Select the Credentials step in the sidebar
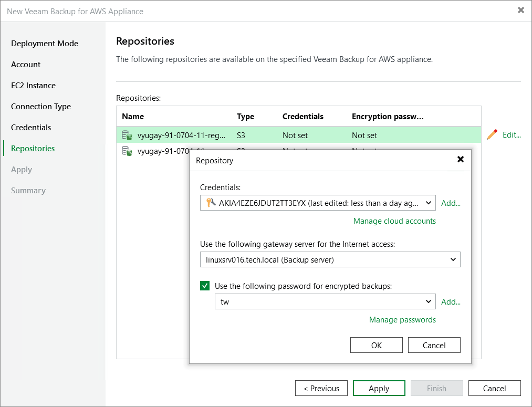 [32, 127]
